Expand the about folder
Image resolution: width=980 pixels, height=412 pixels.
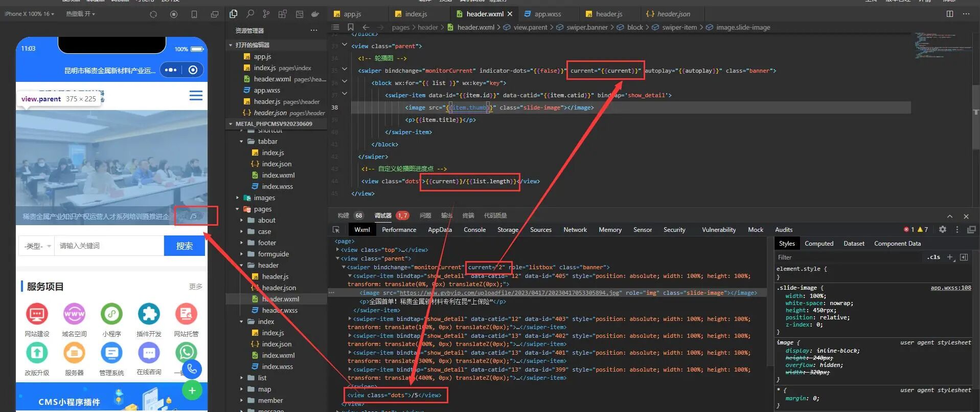click(x=241, y=221)
